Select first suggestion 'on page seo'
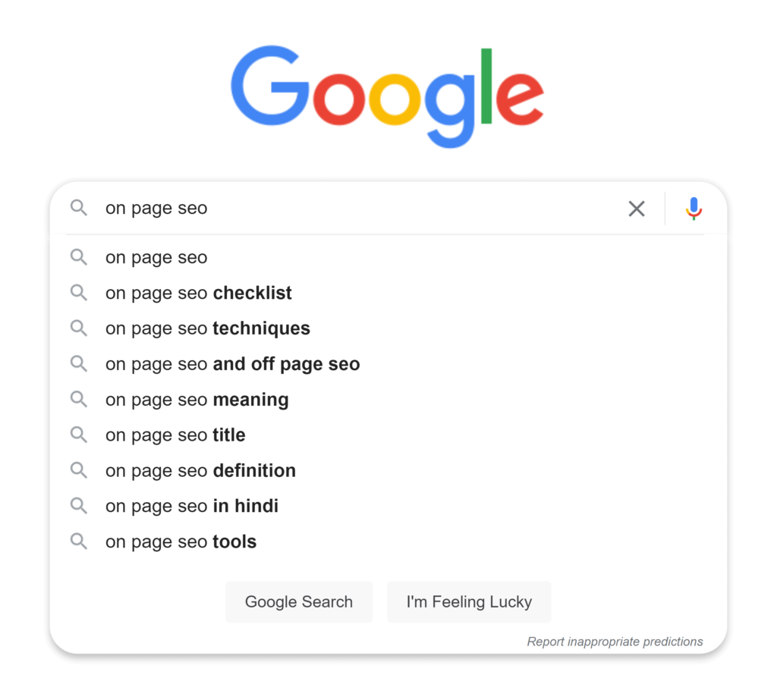The height and width of the screenshot is (700, 777). (156, 258)
